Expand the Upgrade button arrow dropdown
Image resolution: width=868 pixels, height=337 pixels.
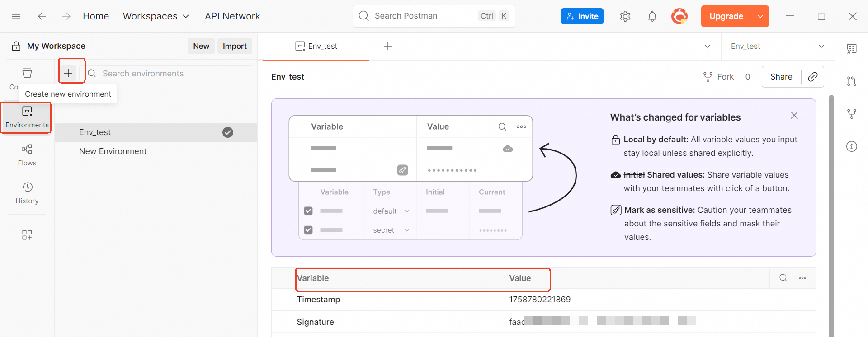760,16
